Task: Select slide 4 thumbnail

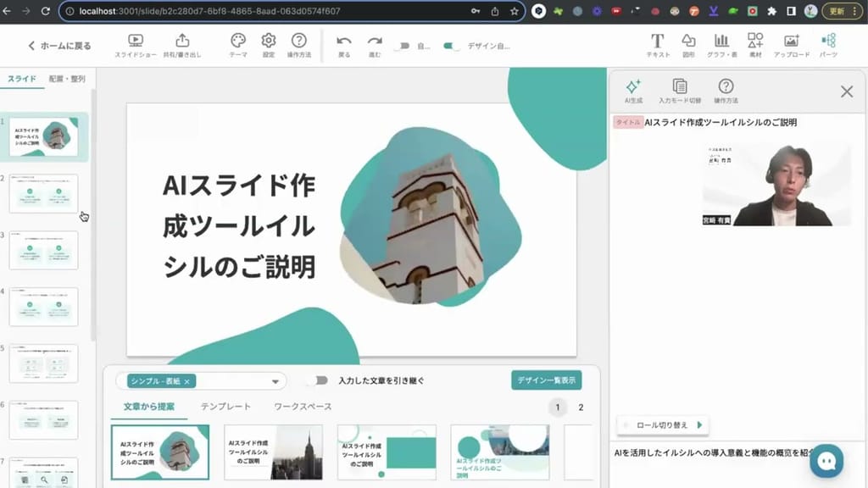Action: click(44, 307)
